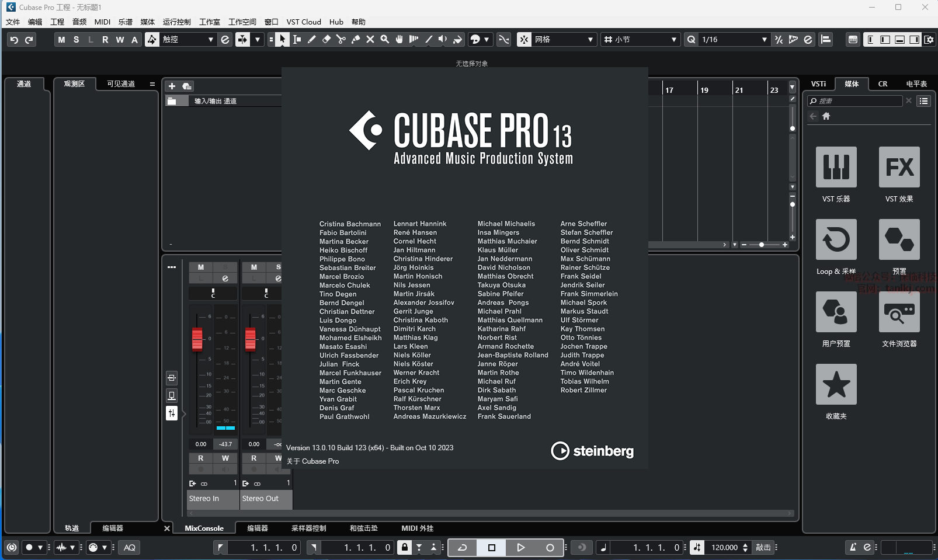Click the Undo arrow in toolbar
938x560 pixels.
point(14,40)
